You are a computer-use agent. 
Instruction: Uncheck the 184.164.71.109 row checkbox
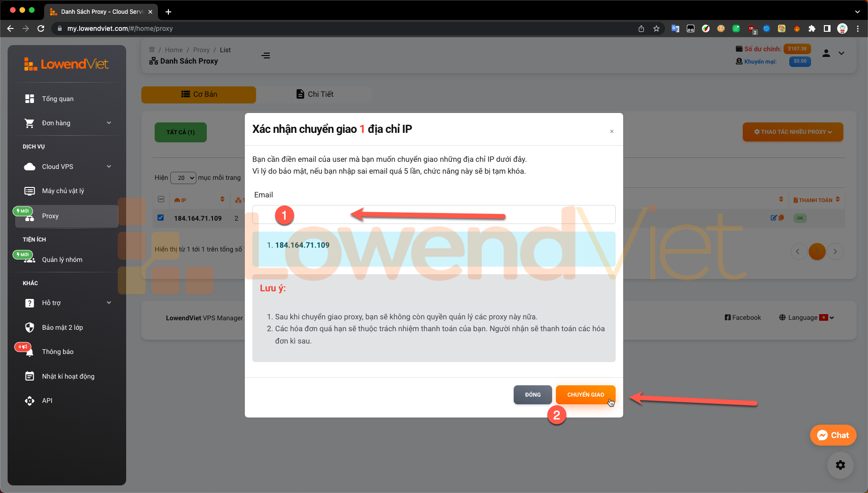click(161, 218)
